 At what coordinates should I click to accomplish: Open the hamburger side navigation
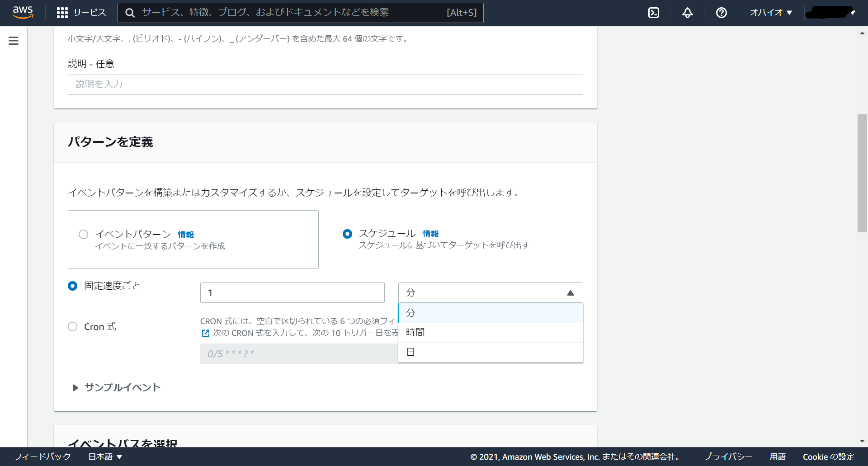14,41
